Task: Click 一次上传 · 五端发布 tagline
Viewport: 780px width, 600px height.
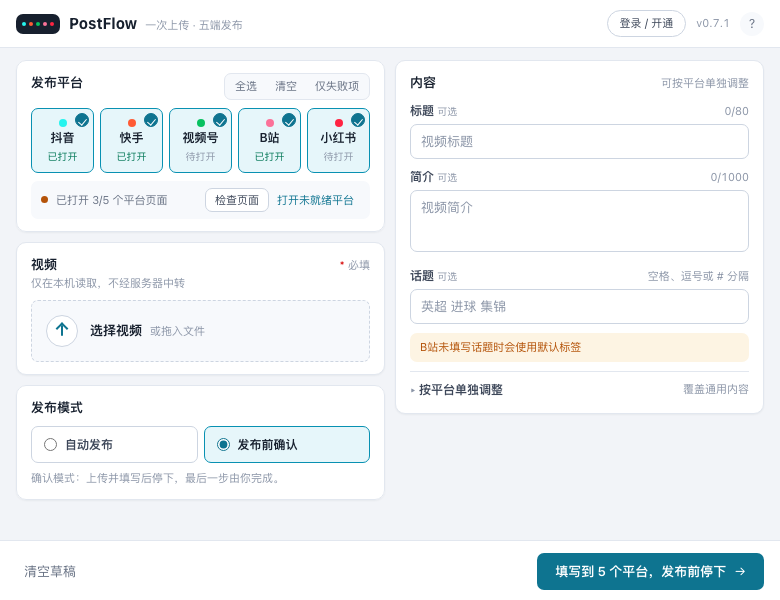Action: [x=194, y=25]
